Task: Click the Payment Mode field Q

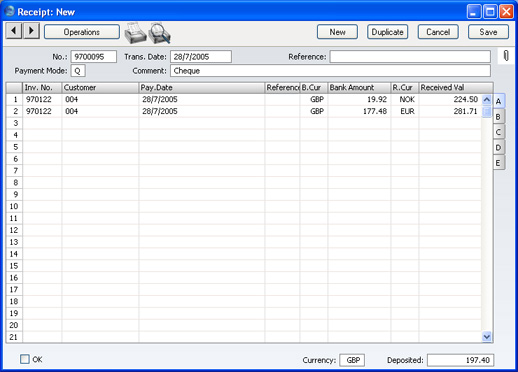Action: tap(78, 71)
